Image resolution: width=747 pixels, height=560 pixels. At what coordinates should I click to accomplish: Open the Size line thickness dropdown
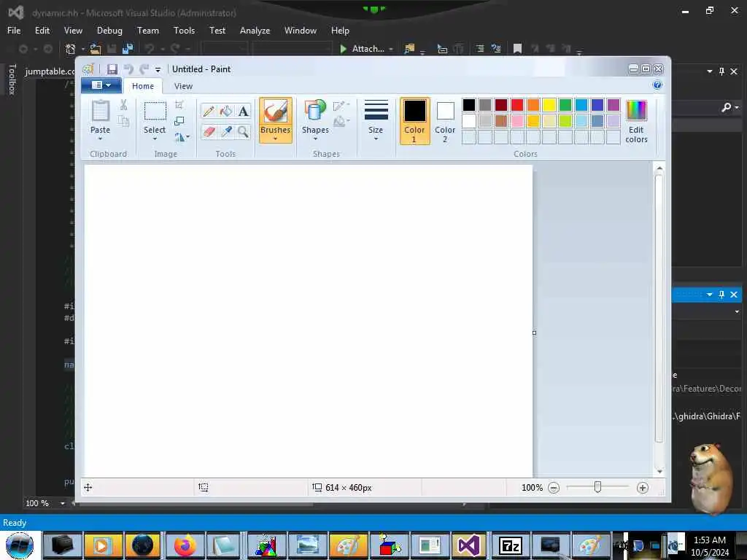coord(376,120)
